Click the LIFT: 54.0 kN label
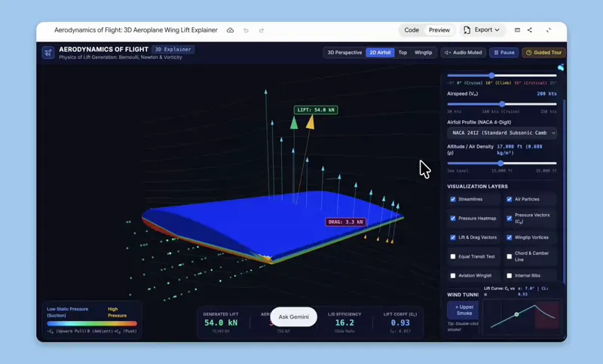 coord(316,110)
